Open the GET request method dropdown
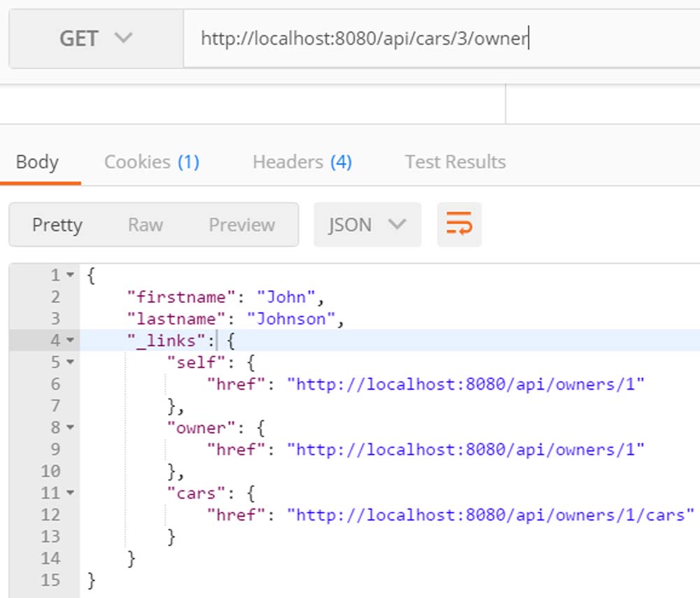Image resolution: width=700 pixels, height=598 pixels. [96, 38]
